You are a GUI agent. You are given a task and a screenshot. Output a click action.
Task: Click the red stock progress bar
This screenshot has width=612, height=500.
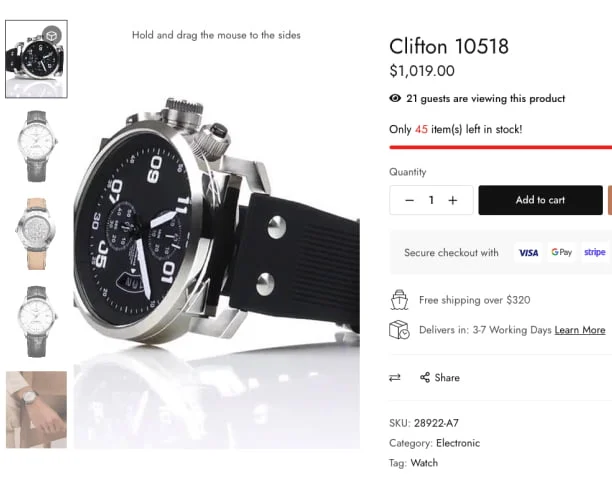pos(501,148)
